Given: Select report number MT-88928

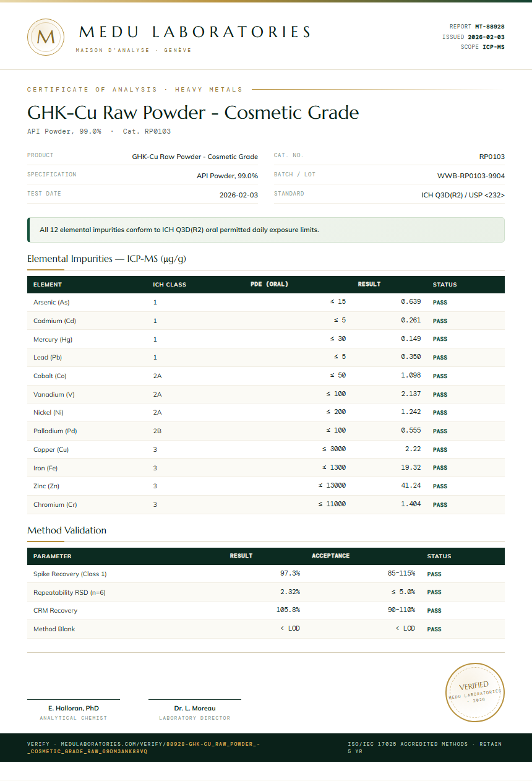Looking at the screenshot, I should 490,27.
